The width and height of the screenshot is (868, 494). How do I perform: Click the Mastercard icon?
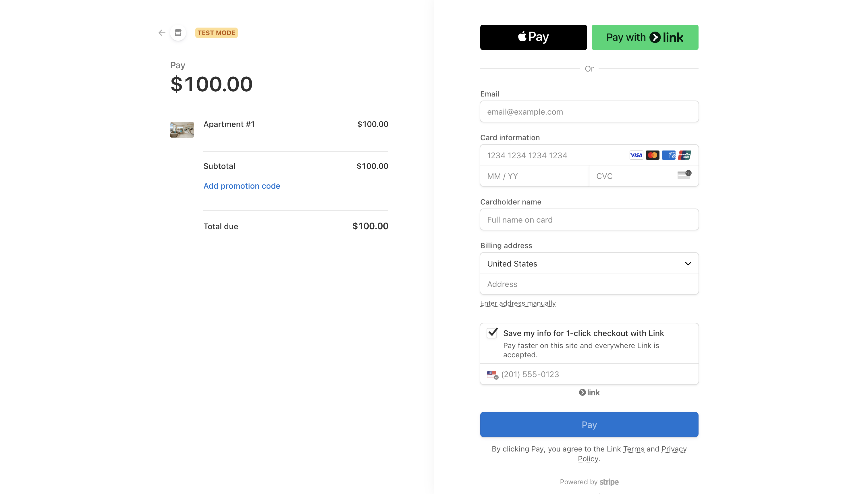click(x=652, y=155)
